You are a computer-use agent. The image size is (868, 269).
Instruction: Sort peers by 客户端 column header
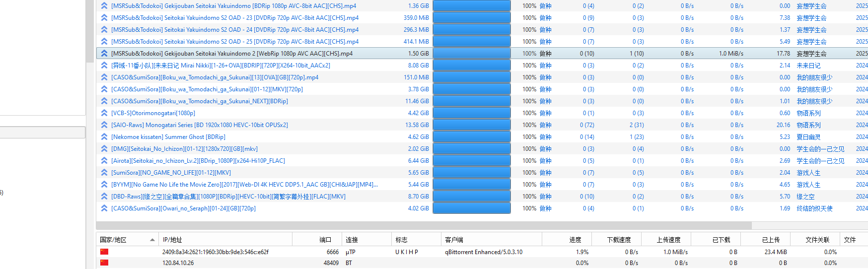point(492,240)
